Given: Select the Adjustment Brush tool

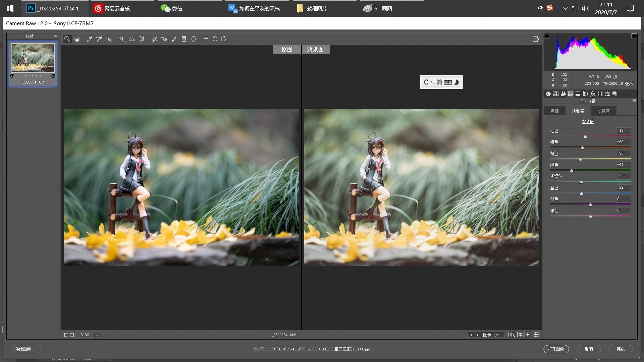Looking at the screenshot, I should [174, 39].
